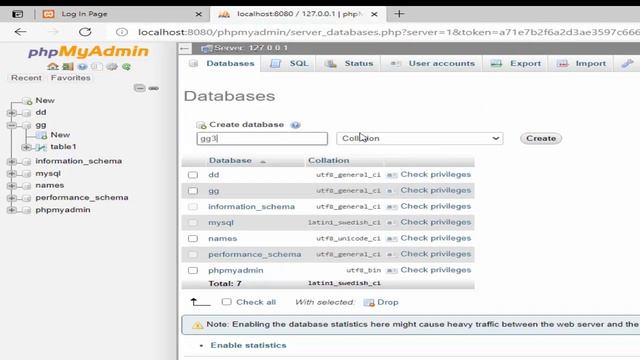The width and height of the screenshot is (640, 360).
Task: Open the Collation dropdown
Action: point(420,138)
